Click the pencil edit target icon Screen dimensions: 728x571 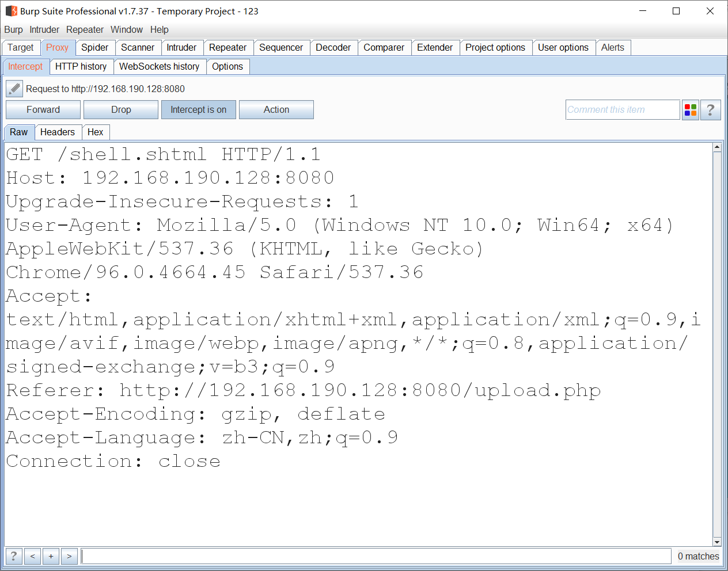pos(14,89)
